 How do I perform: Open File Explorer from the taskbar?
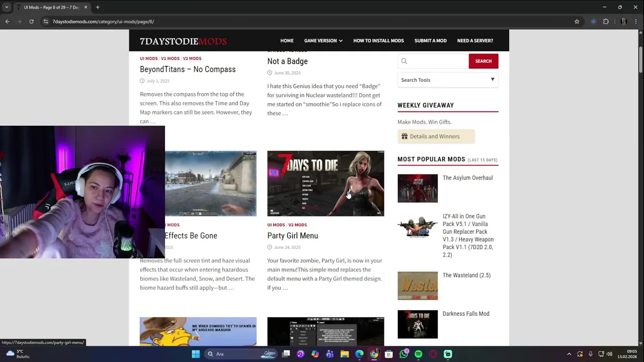click(344, 354)
